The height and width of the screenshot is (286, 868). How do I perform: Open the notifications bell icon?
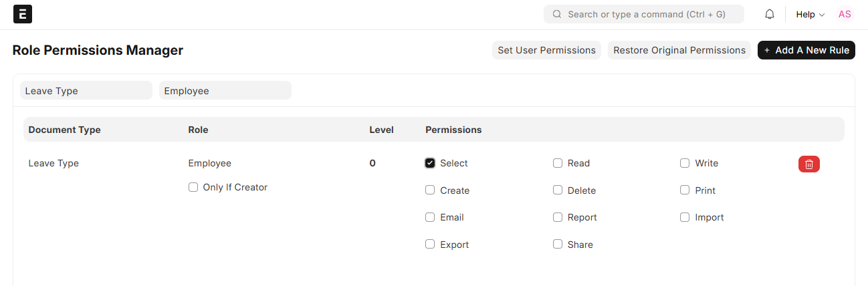point(770,15)
